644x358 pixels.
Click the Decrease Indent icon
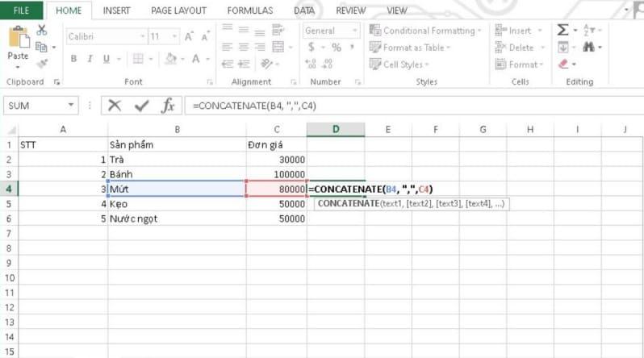(x=227, y=64)
